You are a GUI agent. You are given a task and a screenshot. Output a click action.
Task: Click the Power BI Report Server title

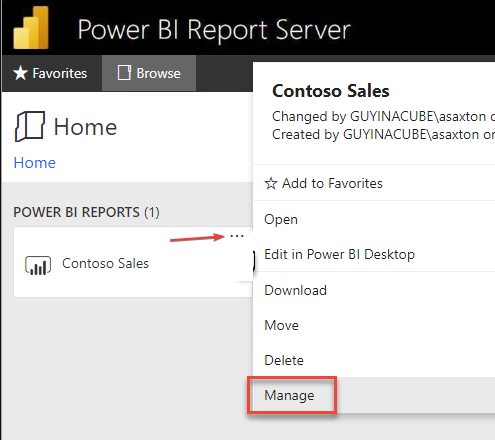point(214,30)
